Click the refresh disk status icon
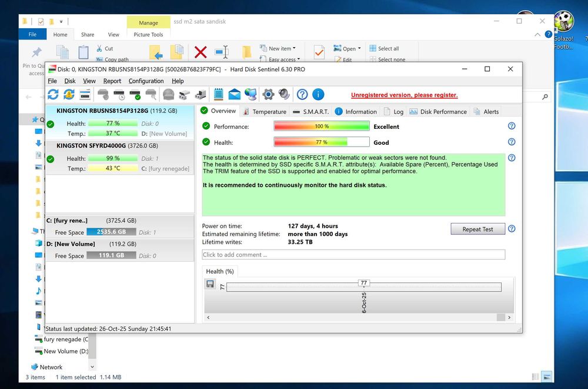This screenshot has width=588, height=389. pos(53,94)
